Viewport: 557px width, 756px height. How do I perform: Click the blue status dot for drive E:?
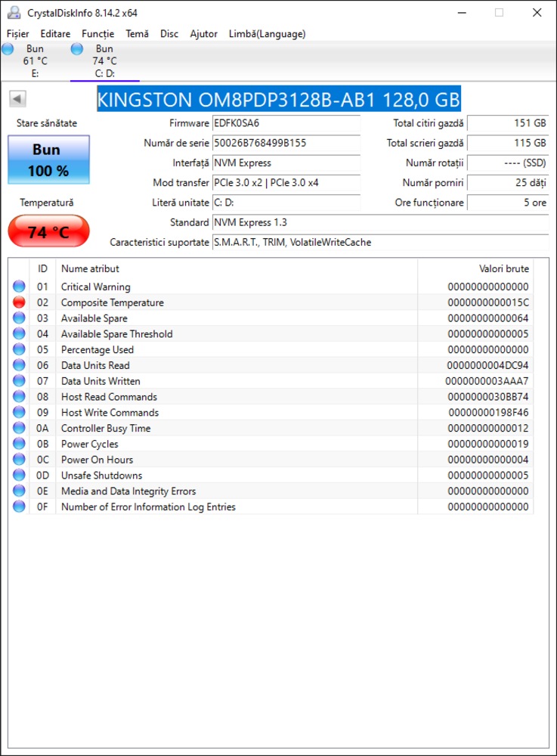tap(8, 48)
